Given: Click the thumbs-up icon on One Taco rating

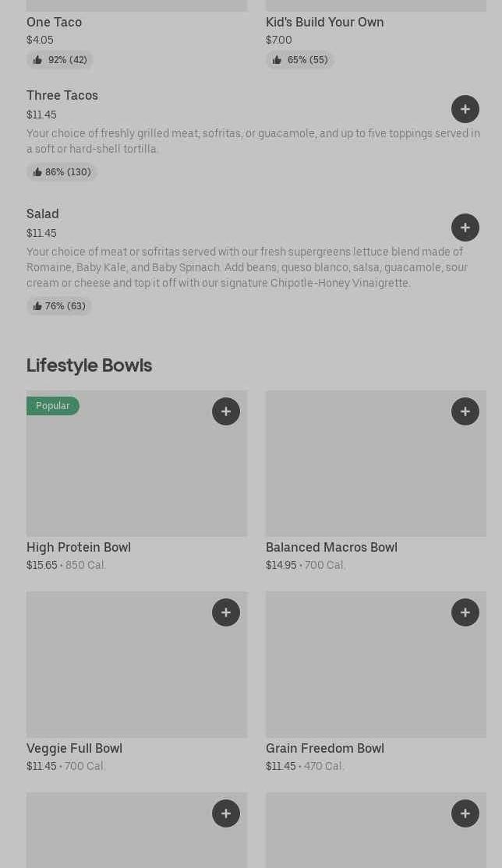Looking at the screenshot, I should coord(37,60).
